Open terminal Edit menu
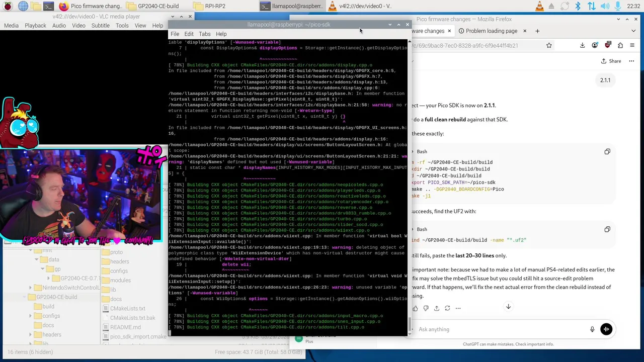644x362 pixels. (x=189, y=34)
